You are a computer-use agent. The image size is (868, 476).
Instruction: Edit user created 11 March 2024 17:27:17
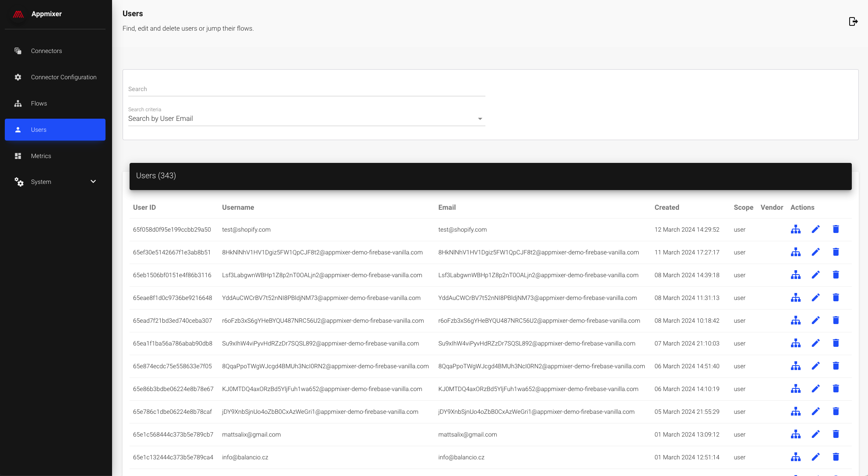815,252
